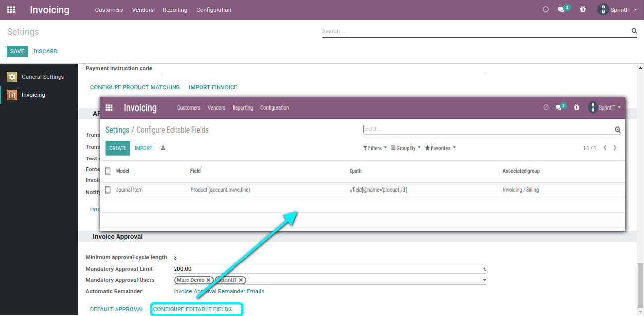Click the Mandatory Approval Limit input field
644x316 pixels.
click(x=248, y=269)
